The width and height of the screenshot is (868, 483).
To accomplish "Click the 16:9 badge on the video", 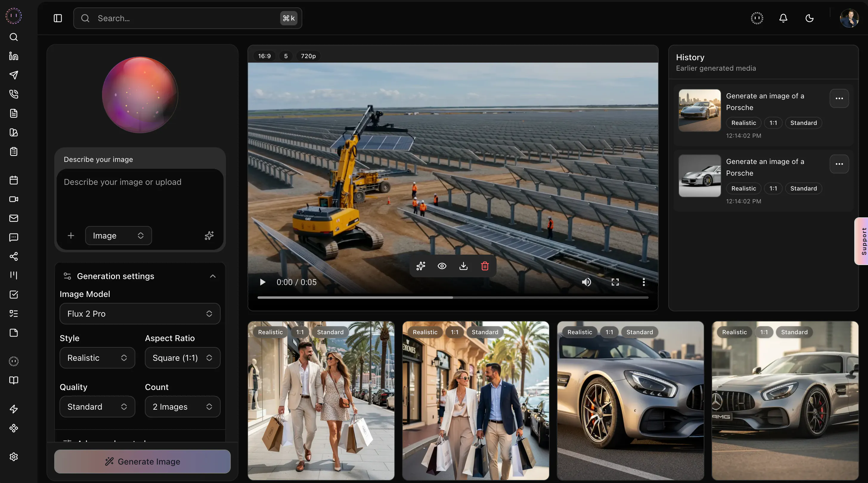I will [264, 56].
